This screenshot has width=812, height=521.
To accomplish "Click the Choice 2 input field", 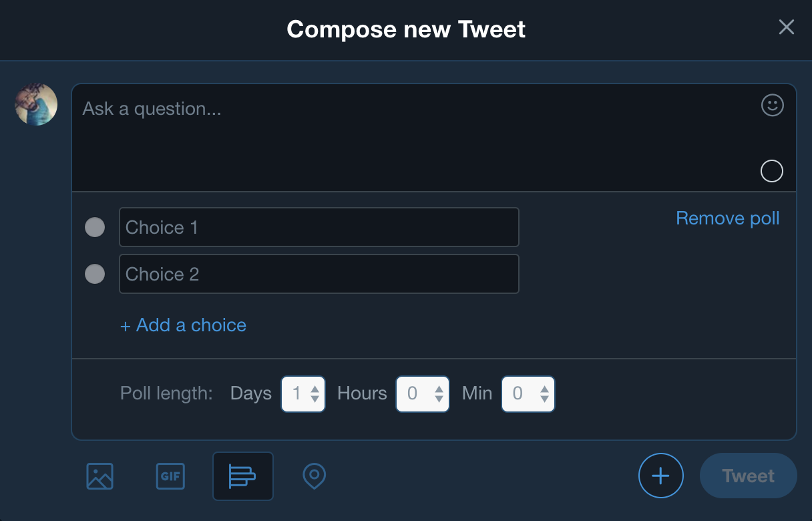I will [319, 274].
